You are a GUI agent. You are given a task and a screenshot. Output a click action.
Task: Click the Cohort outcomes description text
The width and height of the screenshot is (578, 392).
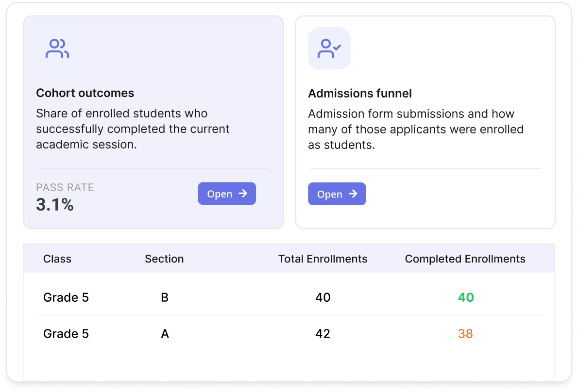click(133, 129)
